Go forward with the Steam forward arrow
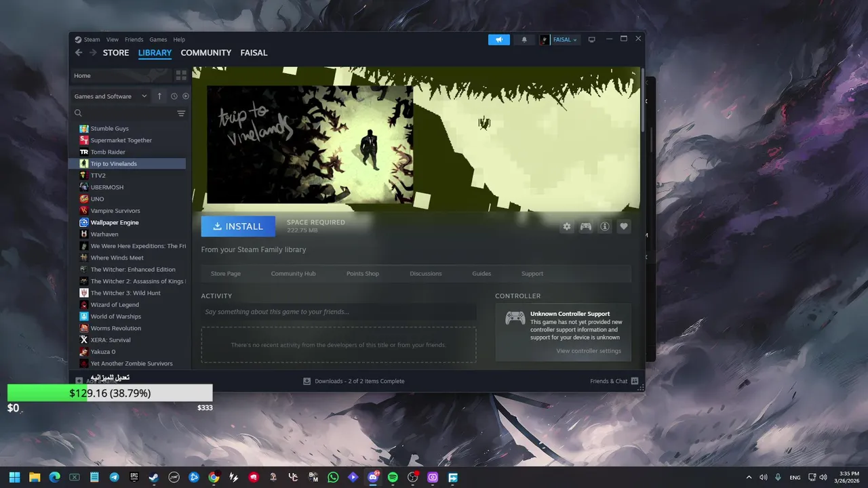Viewport: 868px width, 488px height. pyautogui.click(x=92, y=53)
